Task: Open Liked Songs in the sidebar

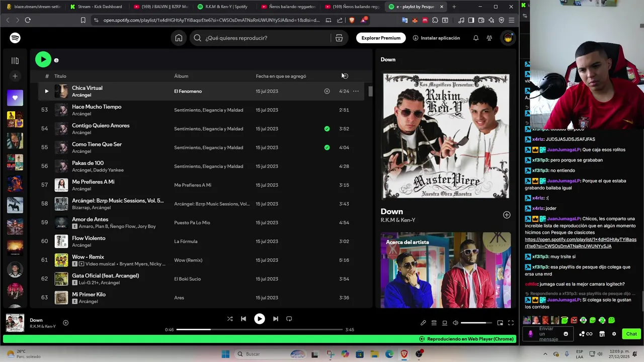Action: point(15,98)
